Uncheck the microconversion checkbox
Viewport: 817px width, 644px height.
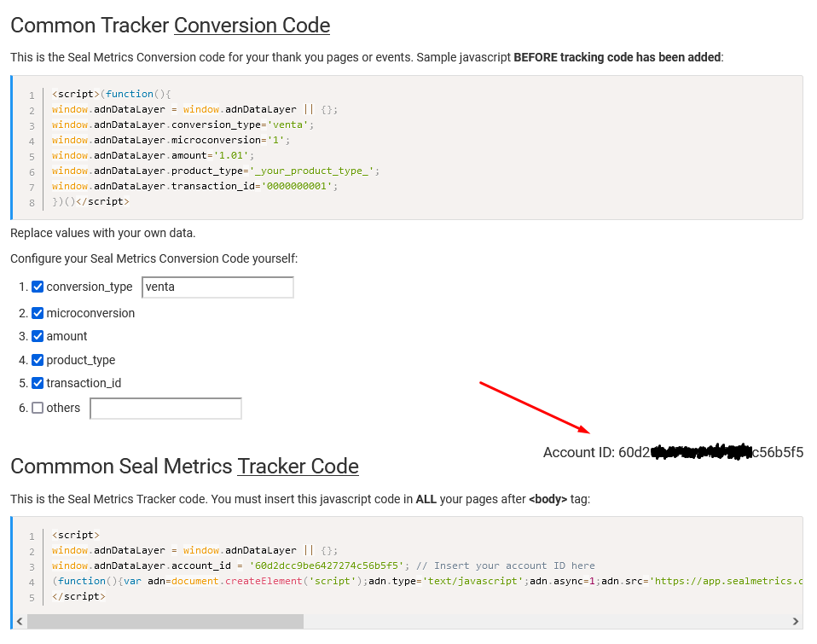38,313
